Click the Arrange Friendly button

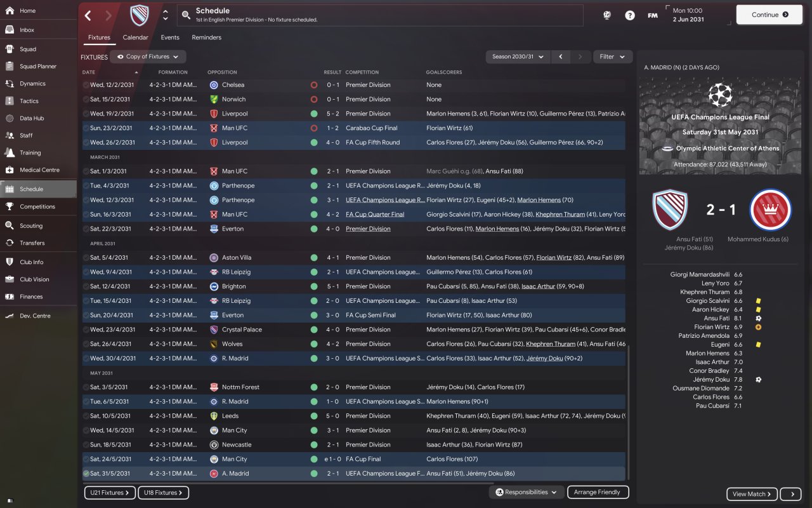597,492
